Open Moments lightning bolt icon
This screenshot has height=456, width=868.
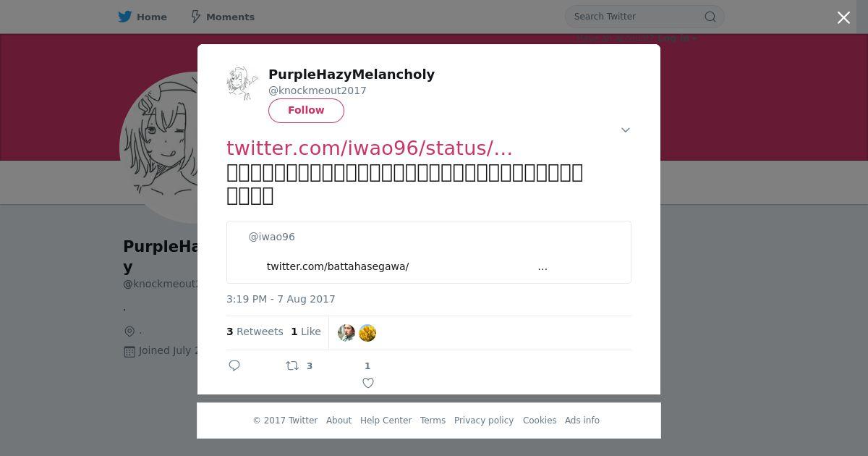coord(195,17)
